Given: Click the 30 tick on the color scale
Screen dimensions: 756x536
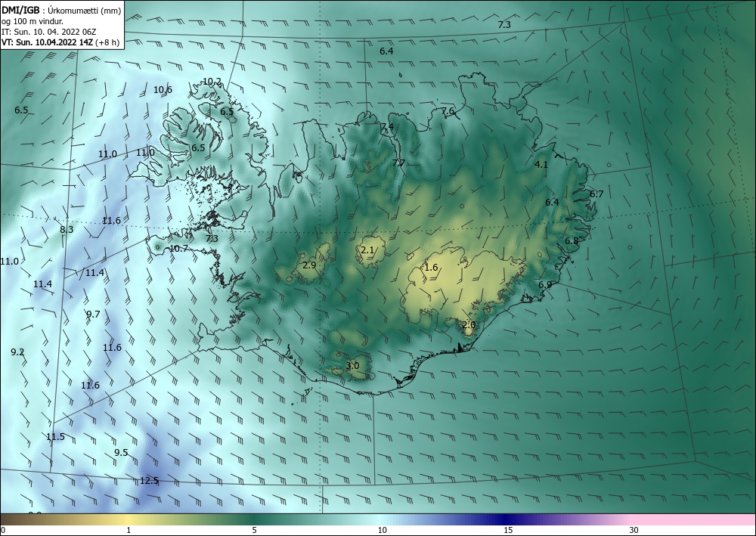Looking at the screenshot, I should [634, 531].
